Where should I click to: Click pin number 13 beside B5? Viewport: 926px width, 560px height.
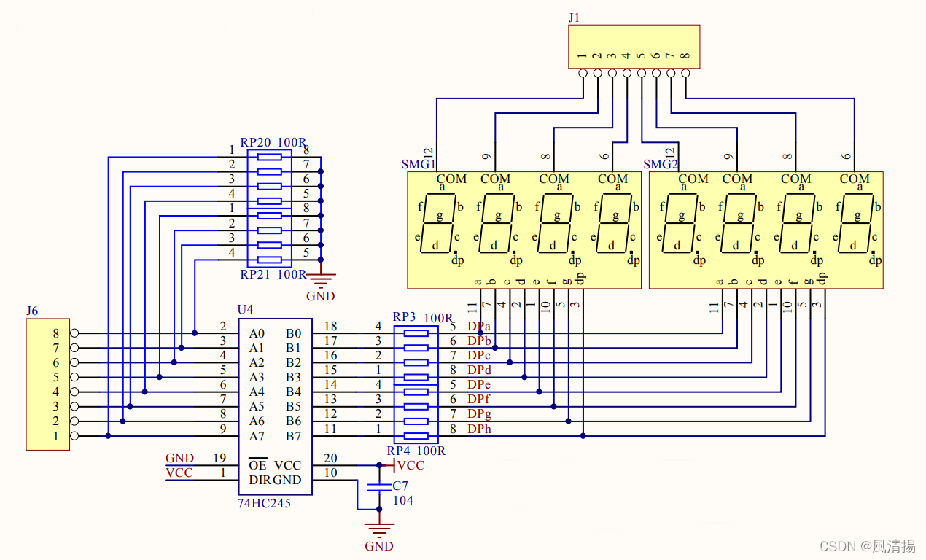pos(330,399)
